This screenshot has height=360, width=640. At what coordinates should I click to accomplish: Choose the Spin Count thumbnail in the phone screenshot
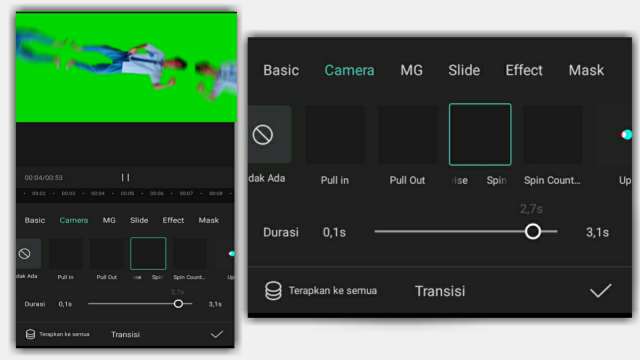189,254
